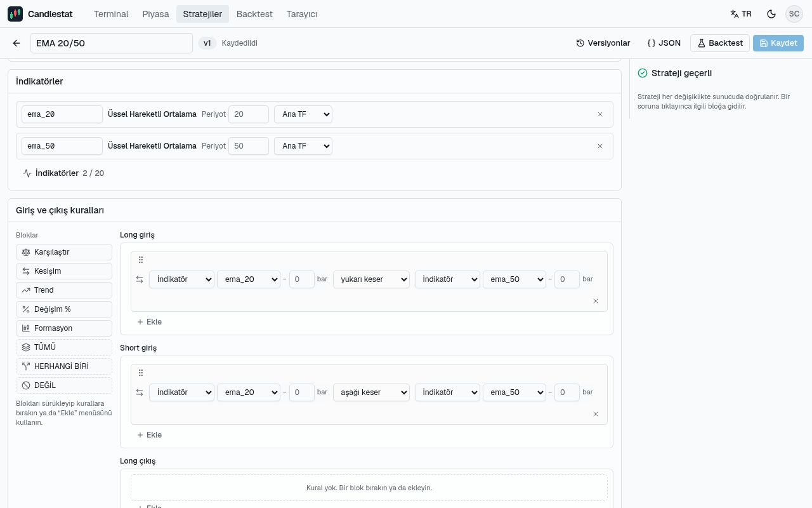View strategy JSON
This screenshot has height=508, width=812.
pos(664,43)
